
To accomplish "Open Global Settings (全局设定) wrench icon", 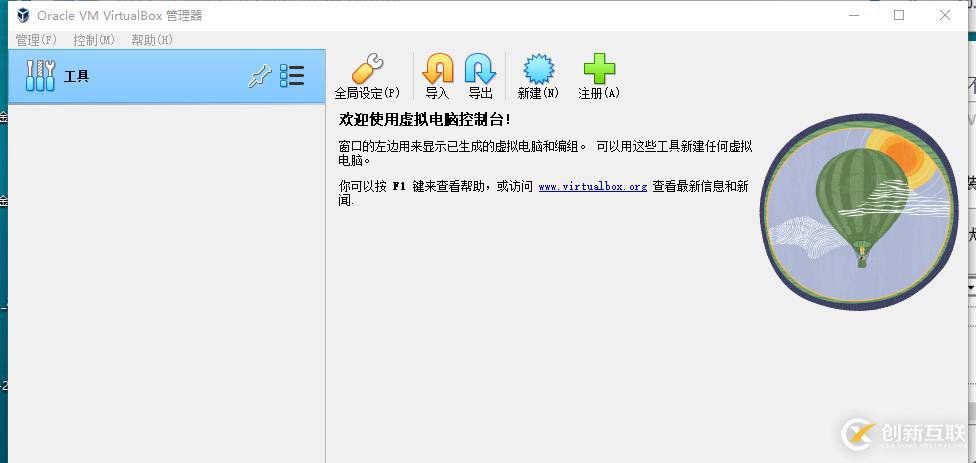I will tap(367, 68).
